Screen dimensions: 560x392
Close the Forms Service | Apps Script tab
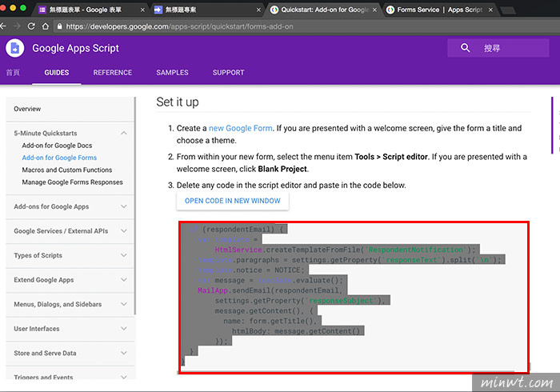490,10
